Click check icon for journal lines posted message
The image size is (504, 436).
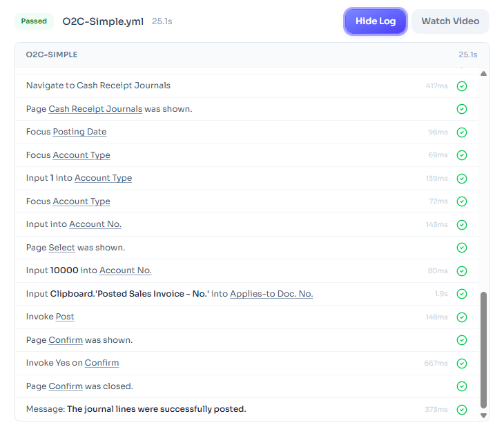click(x=462, y=410)
